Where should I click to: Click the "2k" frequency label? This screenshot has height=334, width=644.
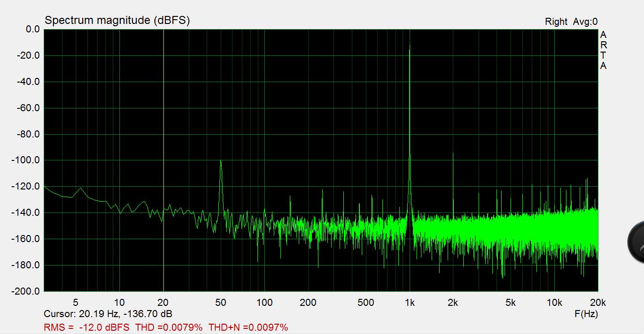453,303
